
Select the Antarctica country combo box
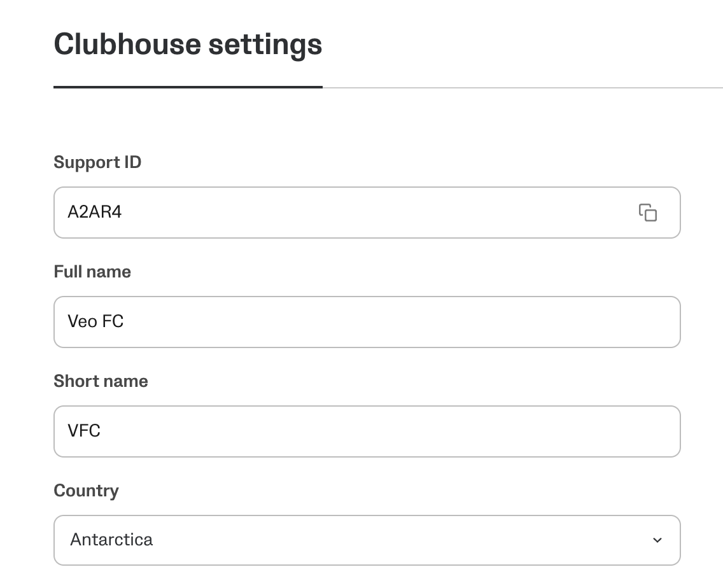click(367, 540)
